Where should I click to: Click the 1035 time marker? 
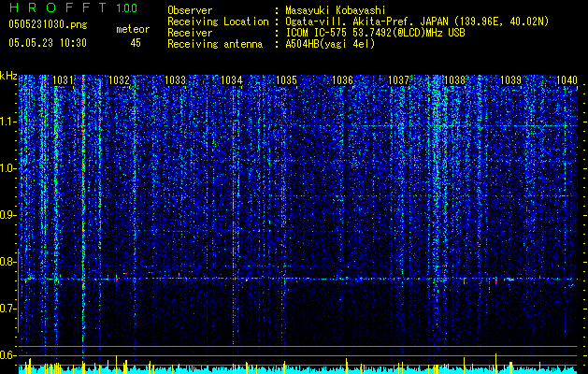click(287, 80)
